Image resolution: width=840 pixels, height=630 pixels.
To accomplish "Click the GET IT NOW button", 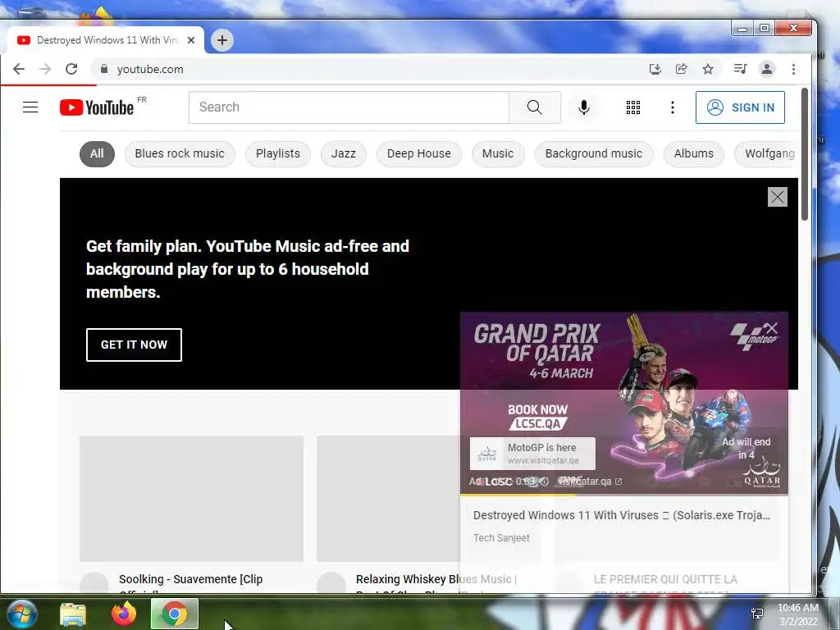I will click(x=134, y=345).
